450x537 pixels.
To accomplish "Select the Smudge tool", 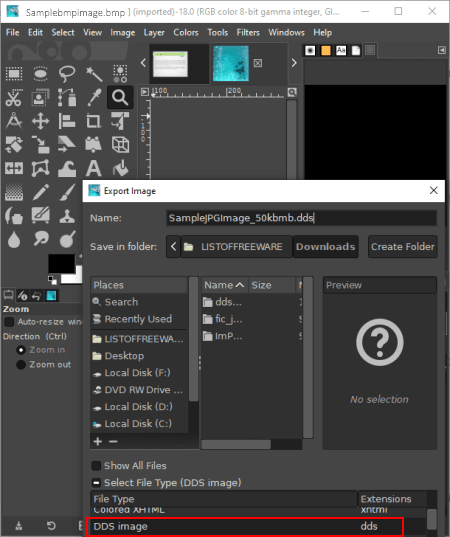I will pyautogui.click(x=40, y=239).
